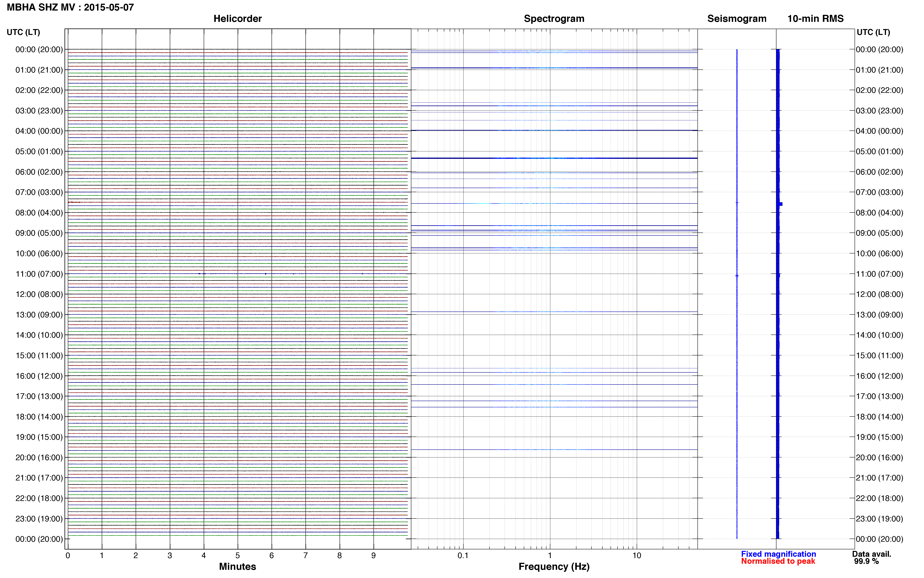The height and width of the screenshot is (578, 924).
Task: Click the seismogram spike near 11:00
Action: [x=737, y=276]
